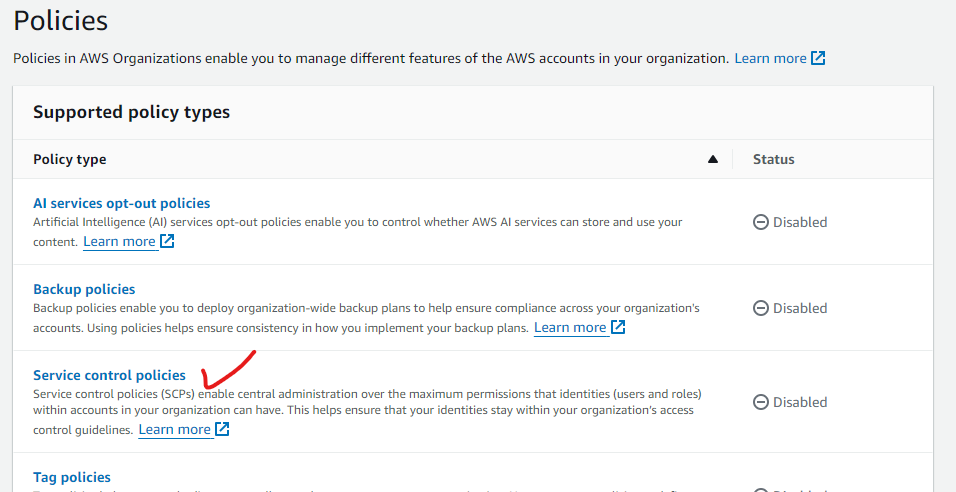Click Learn more next to AWS Organizations intro

click(x=770, y=59)
